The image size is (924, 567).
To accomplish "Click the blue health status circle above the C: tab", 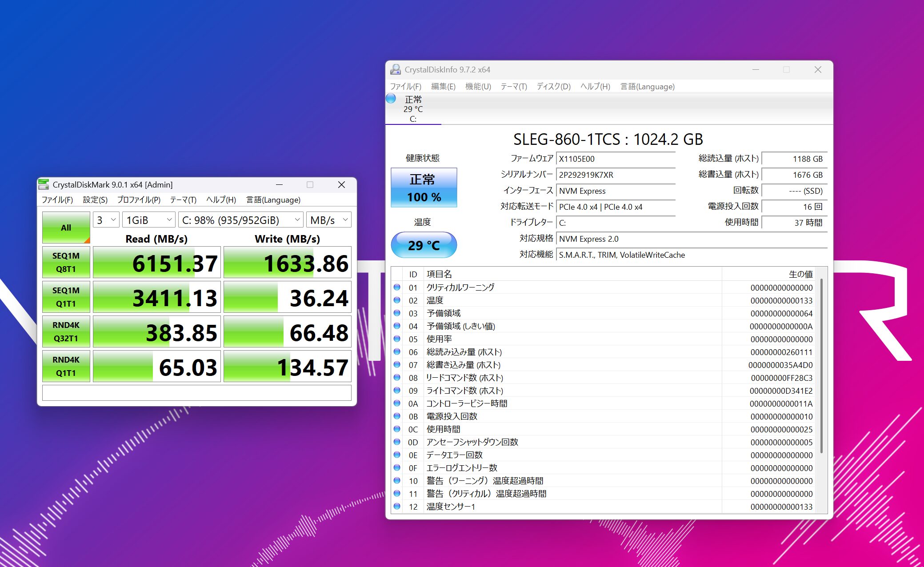I will tap(391, 98).
